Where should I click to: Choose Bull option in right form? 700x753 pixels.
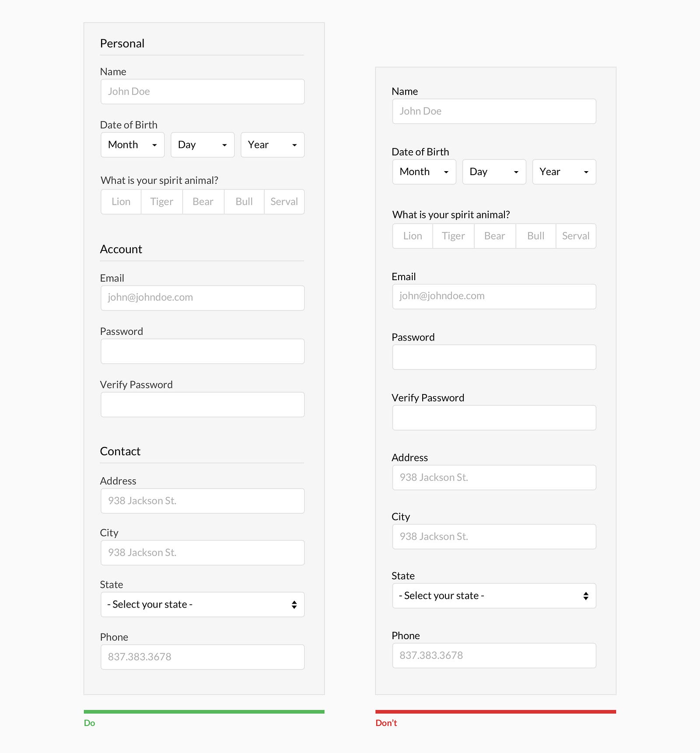point(535,236)
